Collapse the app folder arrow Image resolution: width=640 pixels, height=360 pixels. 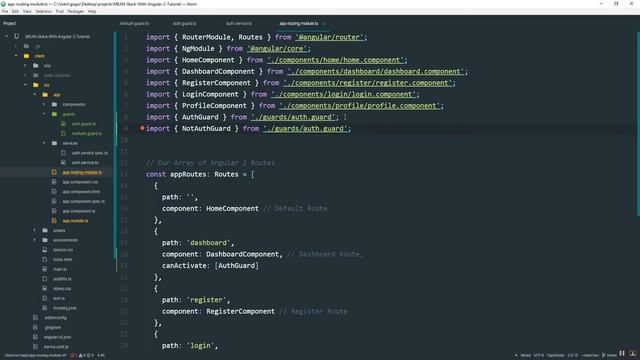35,95
